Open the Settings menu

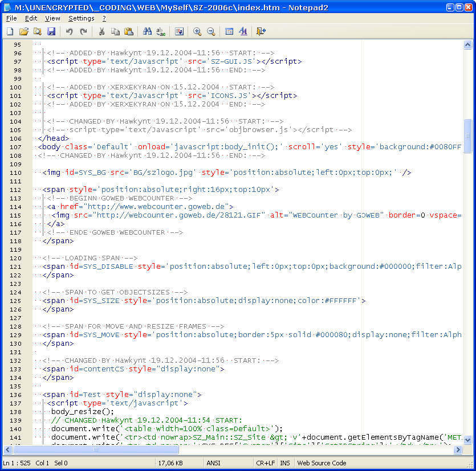pyautogui.click(x=82, y=18)
